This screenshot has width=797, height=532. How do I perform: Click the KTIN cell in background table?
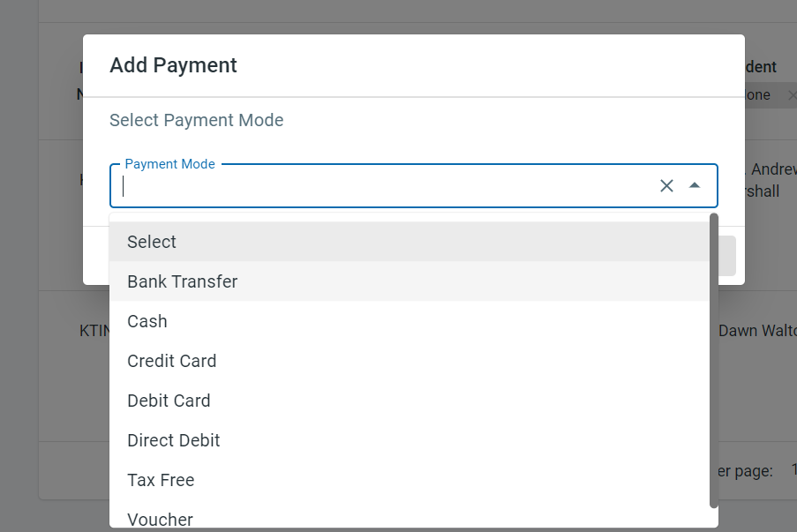(x=94, y=331)
